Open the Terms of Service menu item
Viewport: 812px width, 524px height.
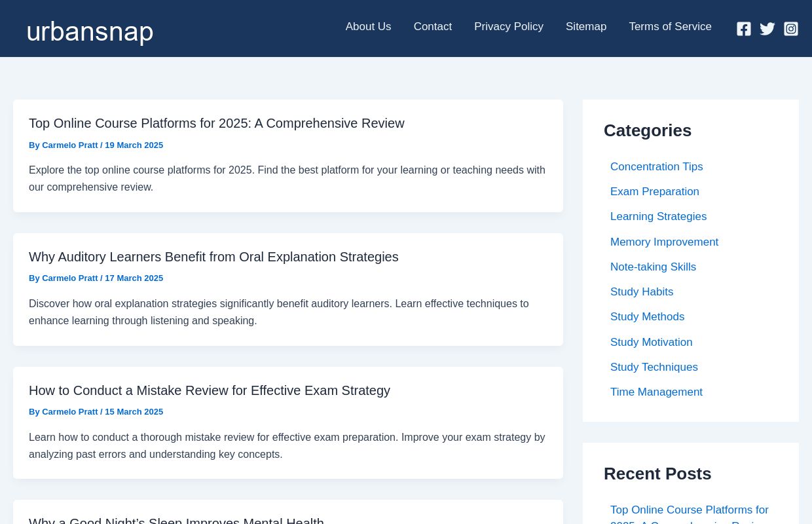pyautogui.click(x=670, y=27)
